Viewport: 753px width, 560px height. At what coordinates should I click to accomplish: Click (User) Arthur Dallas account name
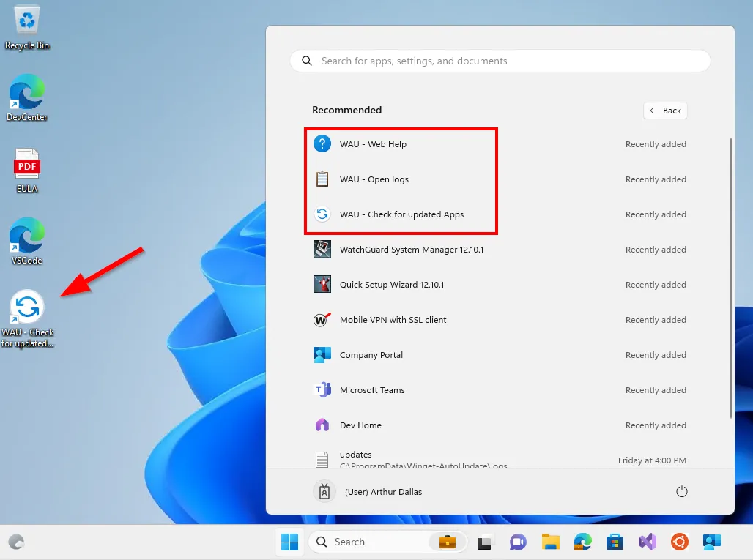[x=383, y=492]
